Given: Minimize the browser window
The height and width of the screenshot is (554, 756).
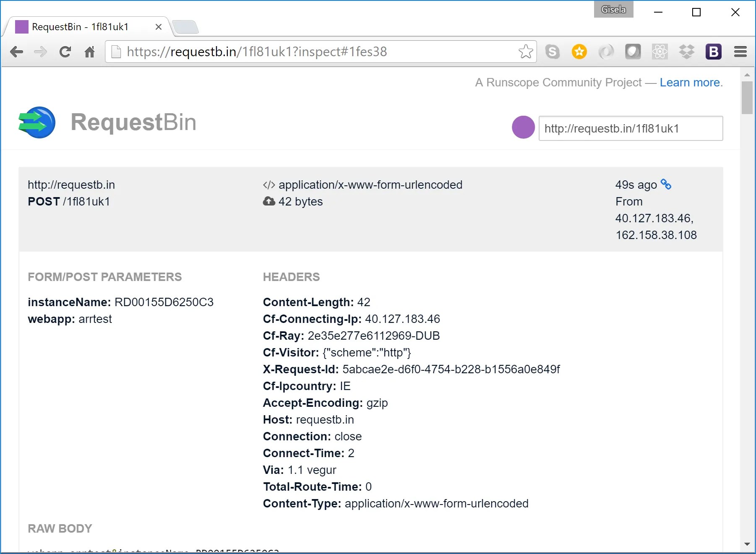Looking at the screenshot, I should [x=658, y=12].
